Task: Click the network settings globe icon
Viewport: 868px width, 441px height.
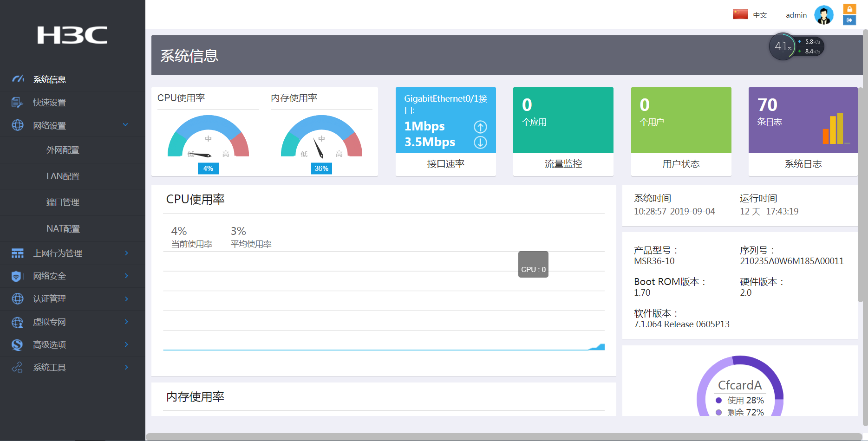Action: [17, 125]
